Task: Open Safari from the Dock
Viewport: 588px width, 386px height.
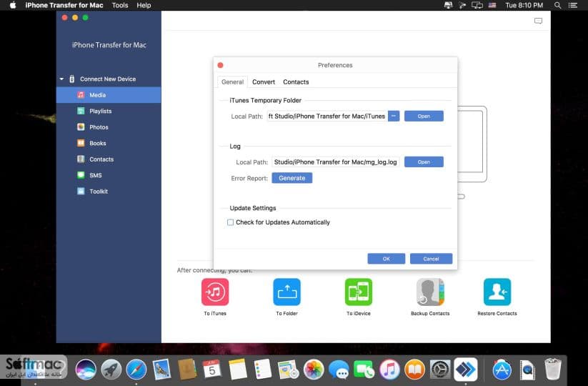Action: pos(136,370)
